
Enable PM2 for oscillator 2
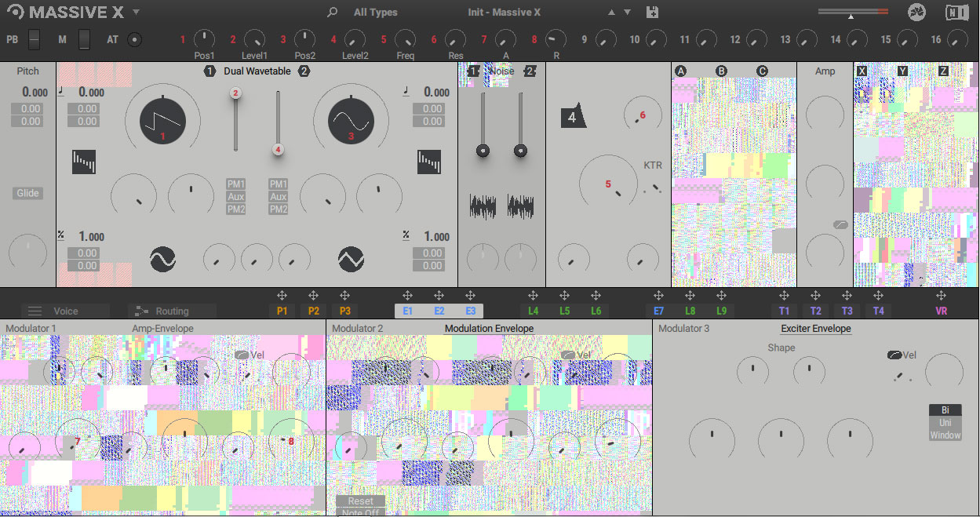(x=278, y=209)
